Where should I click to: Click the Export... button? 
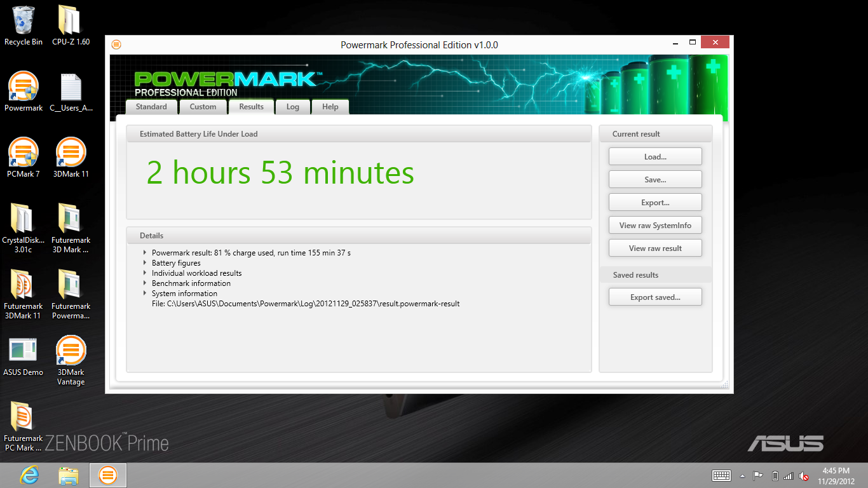(655, 202)
